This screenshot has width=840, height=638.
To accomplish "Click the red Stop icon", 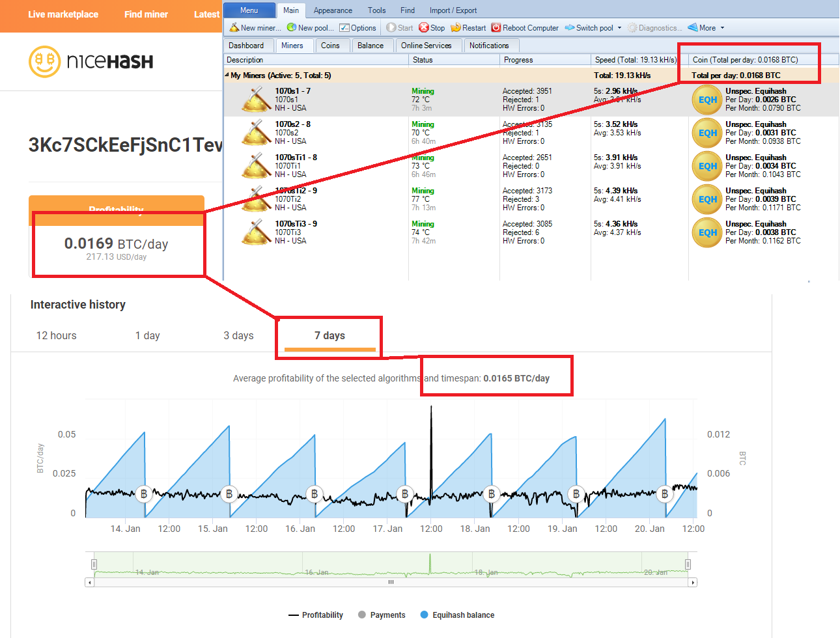I will (424, 28).
